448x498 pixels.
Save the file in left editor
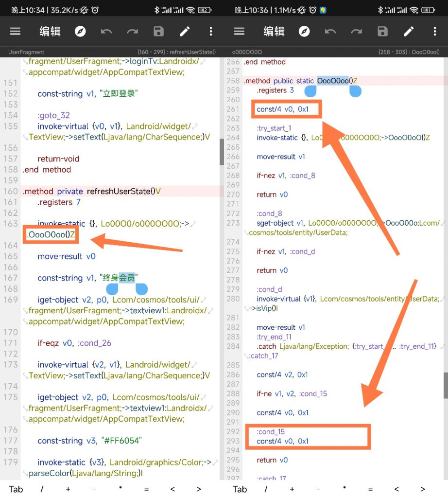[158, 32]
